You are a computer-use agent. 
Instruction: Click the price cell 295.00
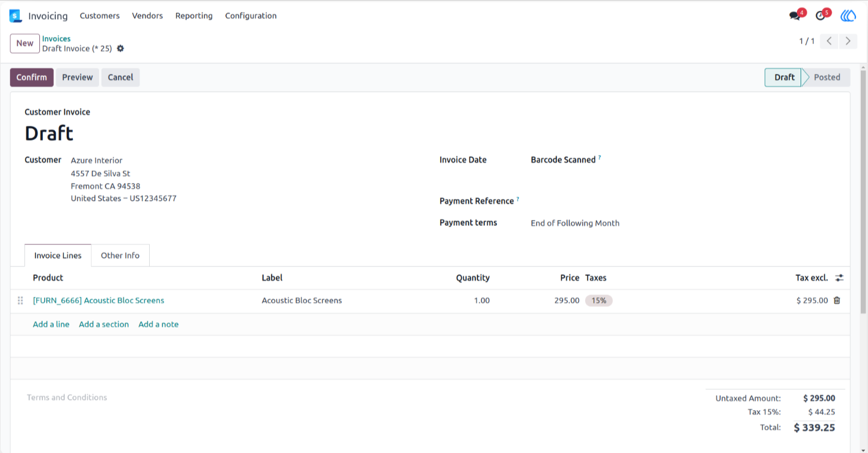point(567,300)
